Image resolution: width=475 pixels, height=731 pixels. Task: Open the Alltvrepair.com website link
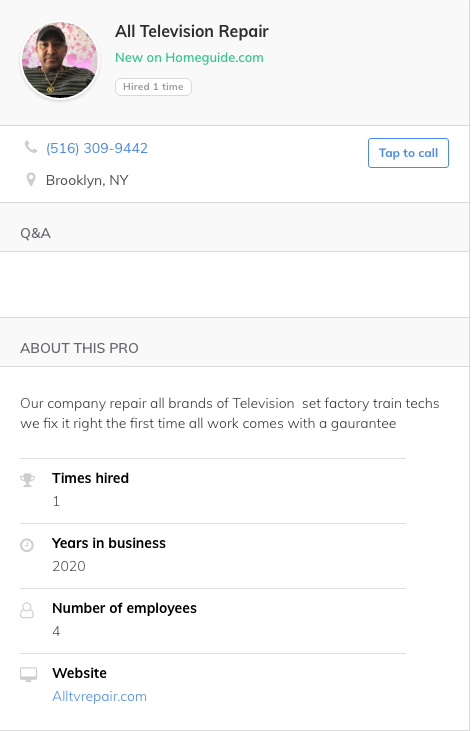pos(99,696)
